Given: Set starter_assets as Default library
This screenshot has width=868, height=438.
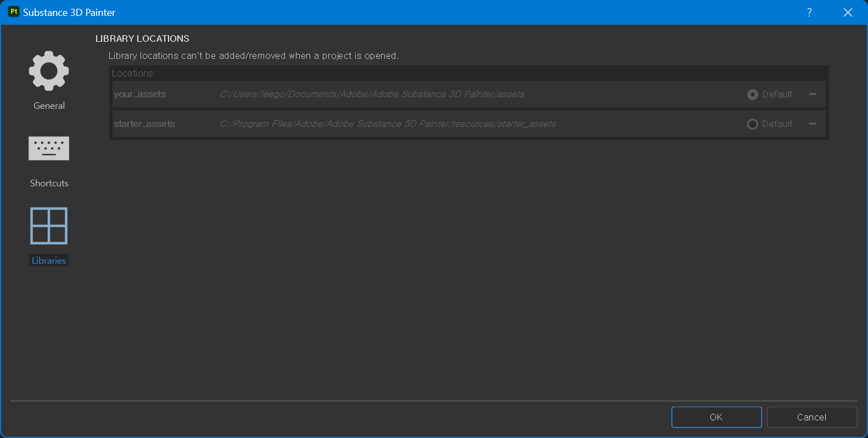Looking at the screenshot, I should [753, 124].
